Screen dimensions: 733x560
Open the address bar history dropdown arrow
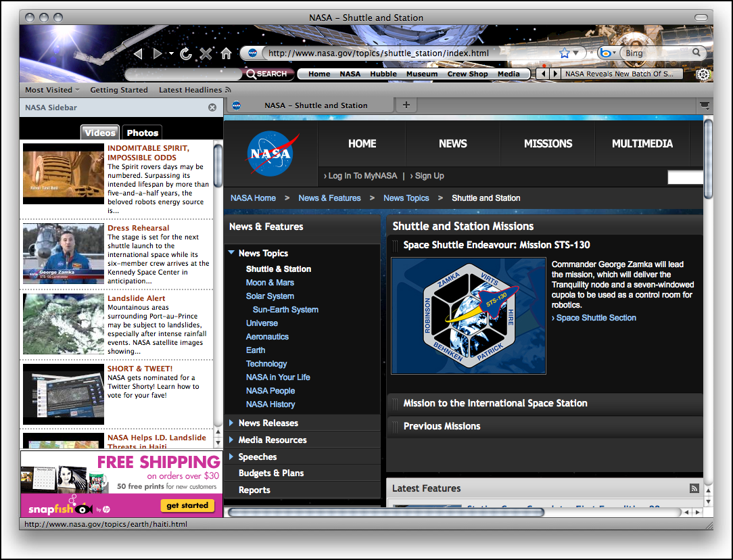576,53
